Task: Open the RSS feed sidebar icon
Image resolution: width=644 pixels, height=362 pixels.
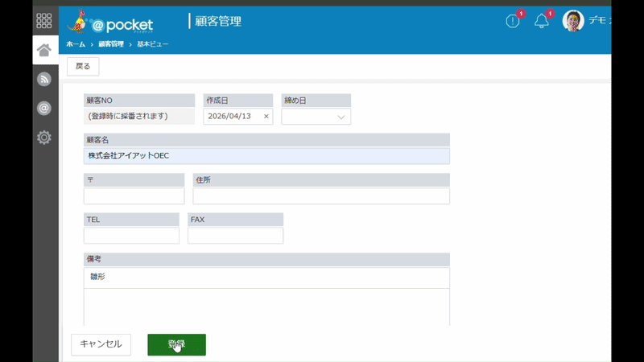Action: tap(44, 79)
